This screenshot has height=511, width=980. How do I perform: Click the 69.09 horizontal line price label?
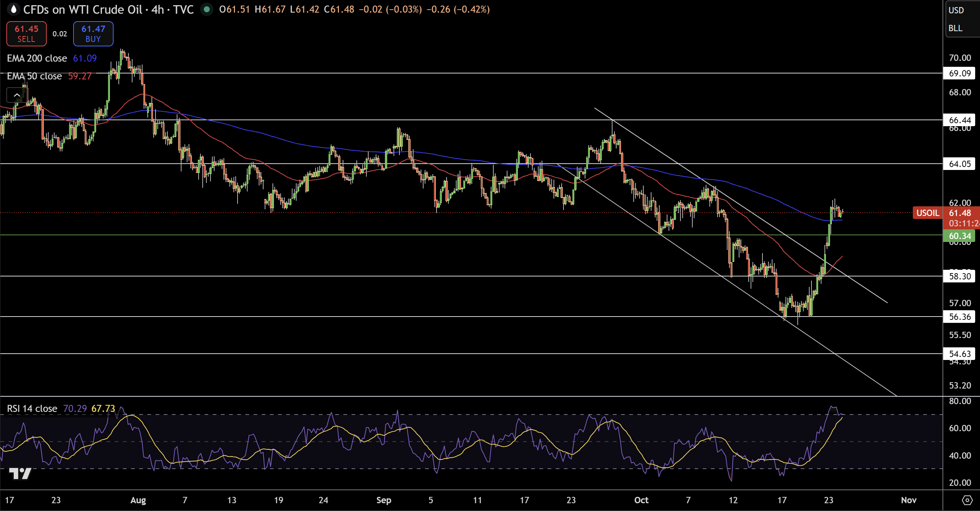pyautogui.click(x=959, y=73)
